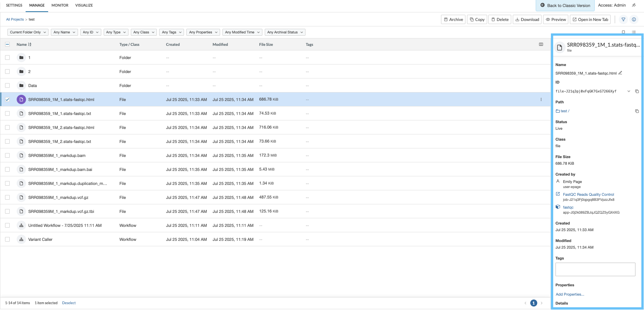
Task: Copy the file ID to clipboard
Action: [637, 91]
